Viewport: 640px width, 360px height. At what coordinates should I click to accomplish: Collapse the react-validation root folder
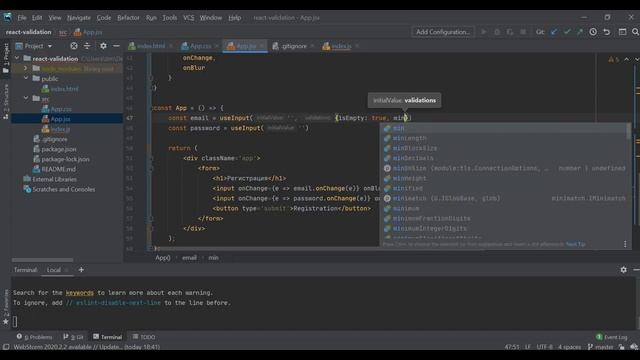[17, 58]
